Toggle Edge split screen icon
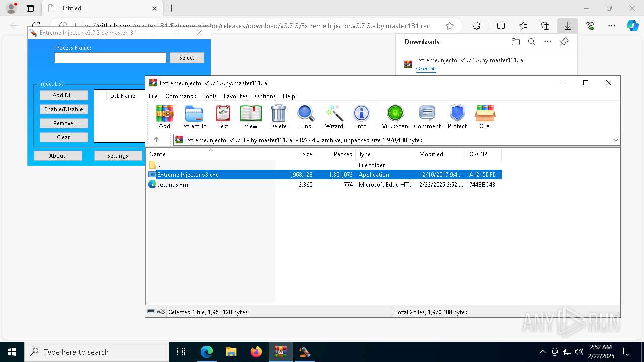644x362 pixels. tap(501, 26)
